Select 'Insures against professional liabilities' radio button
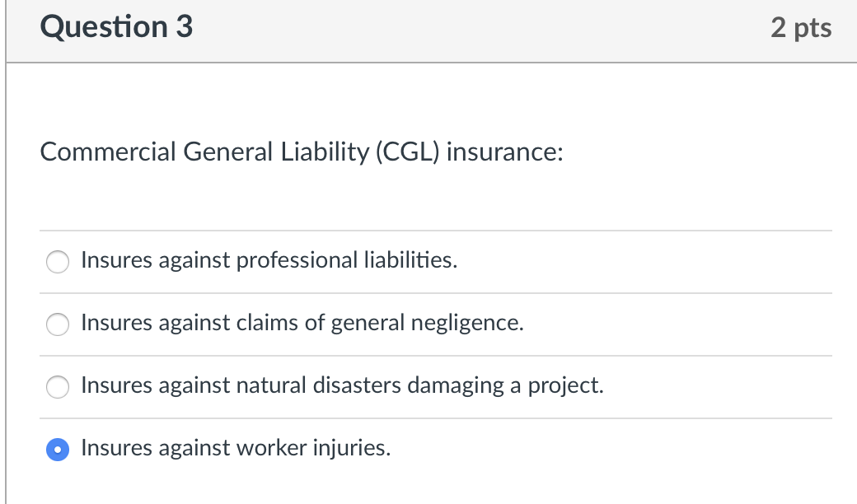 (x=57, y=262)
